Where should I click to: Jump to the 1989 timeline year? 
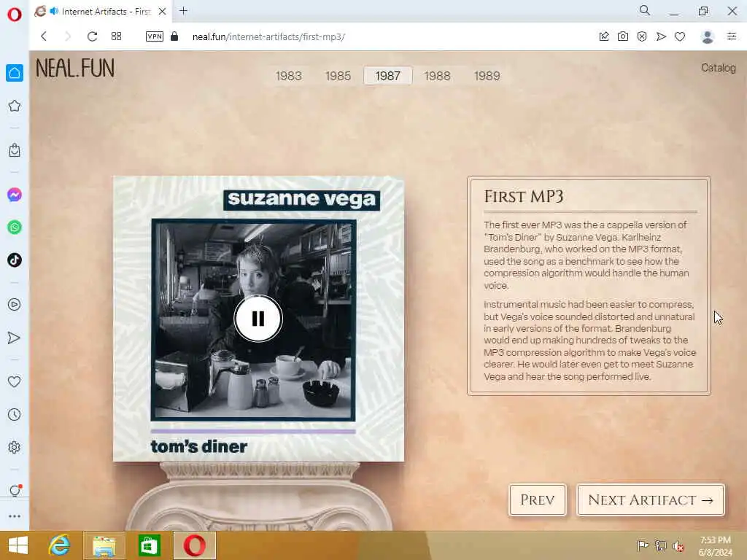coord(487,76)
